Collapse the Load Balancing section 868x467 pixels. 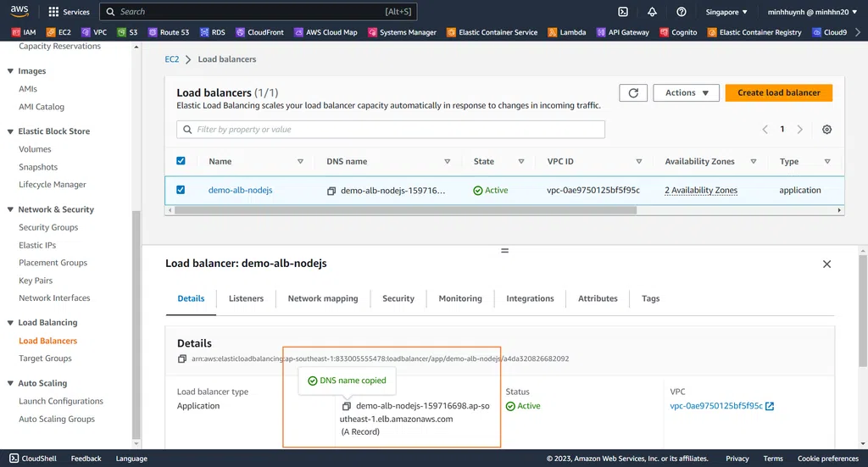[10, 323]
